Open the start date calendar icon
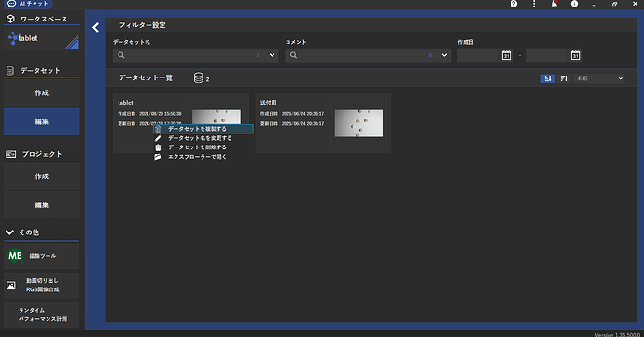 point(507,55)
